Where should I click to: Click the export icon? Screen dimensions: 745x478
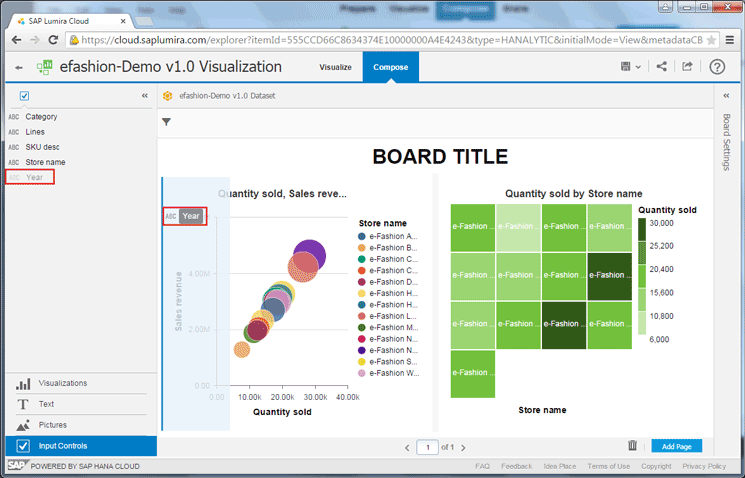pos(687,67)
